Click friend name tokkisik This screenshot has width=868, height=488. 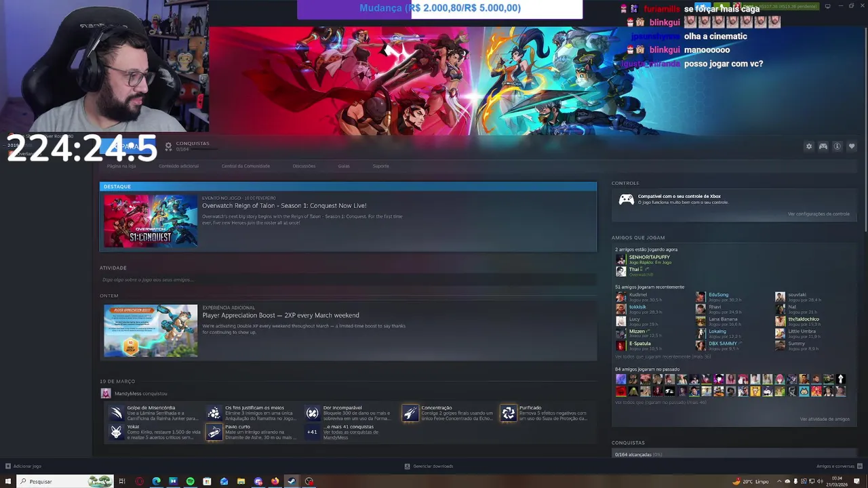pyautogui.click(x=637, y=307)
